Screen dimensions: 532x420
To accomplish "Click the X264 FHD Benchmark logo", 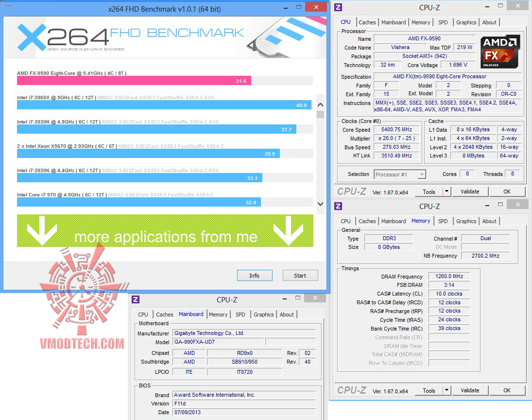I will [x=131, y=37].
